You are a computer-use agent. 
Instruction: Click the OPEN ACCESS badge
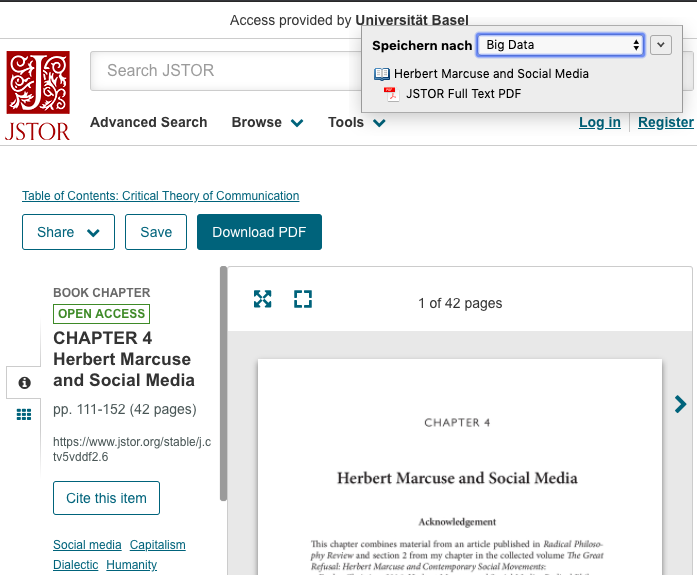[101, 314]
